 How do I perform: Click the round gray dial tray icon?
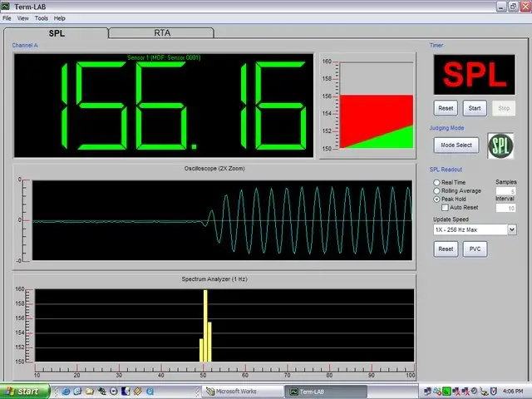pos(474,391)
